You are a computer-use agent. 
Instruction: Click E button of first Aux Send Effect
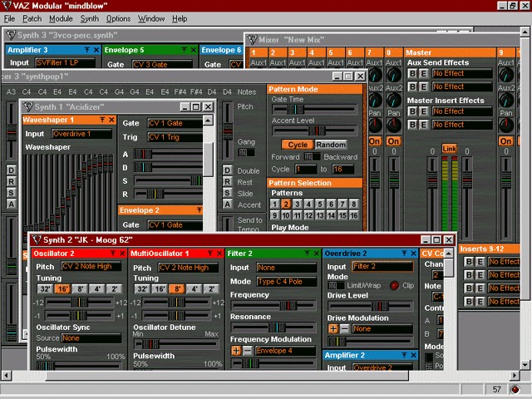pyautogui.click(x=423, y=73)
